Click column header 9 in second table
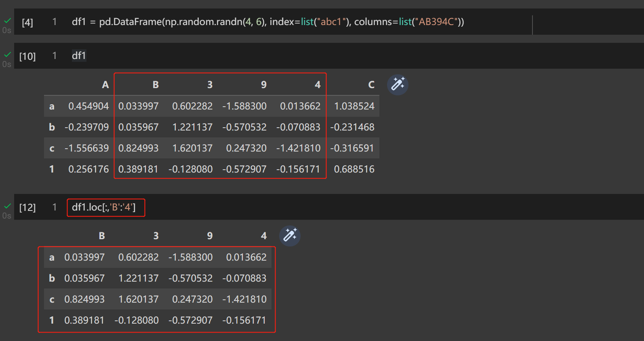Screen dimensions: 644x341 (x=210, y=236)
